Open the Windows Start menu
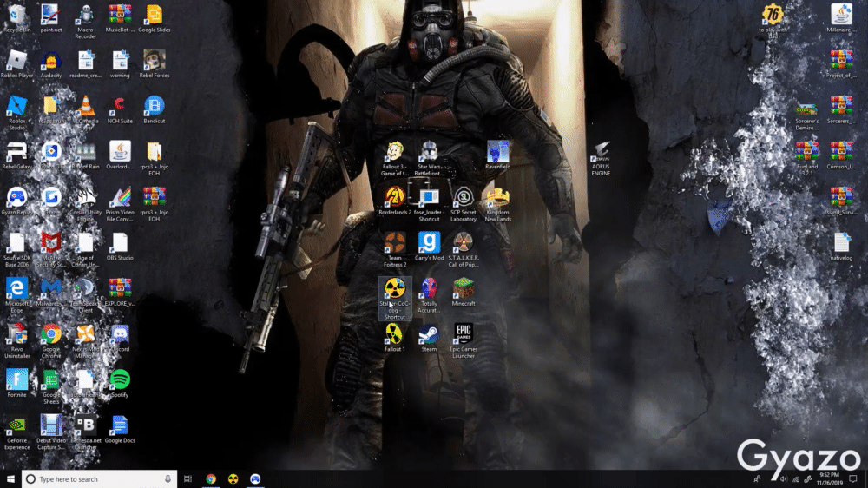Viewport: 868px width, 488px height. tap(10, 479)
